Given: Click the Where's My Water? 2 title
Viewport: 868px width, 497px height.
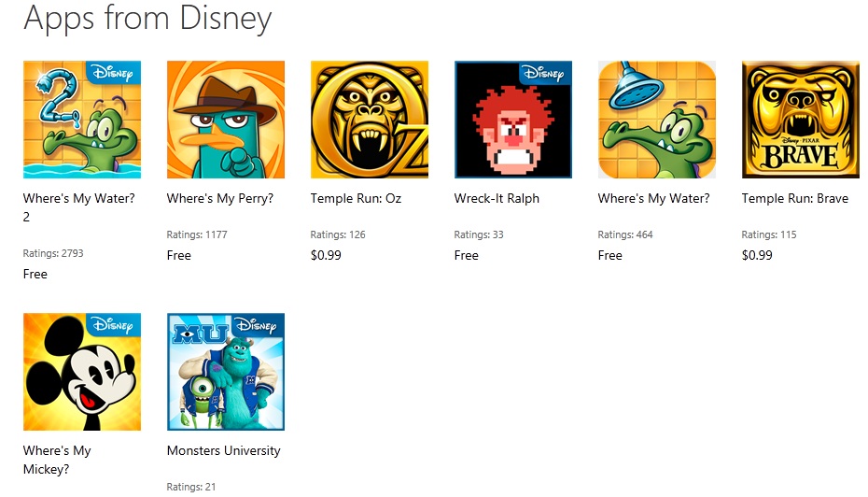Looking at the screenshot, I should tap(78, 207).
